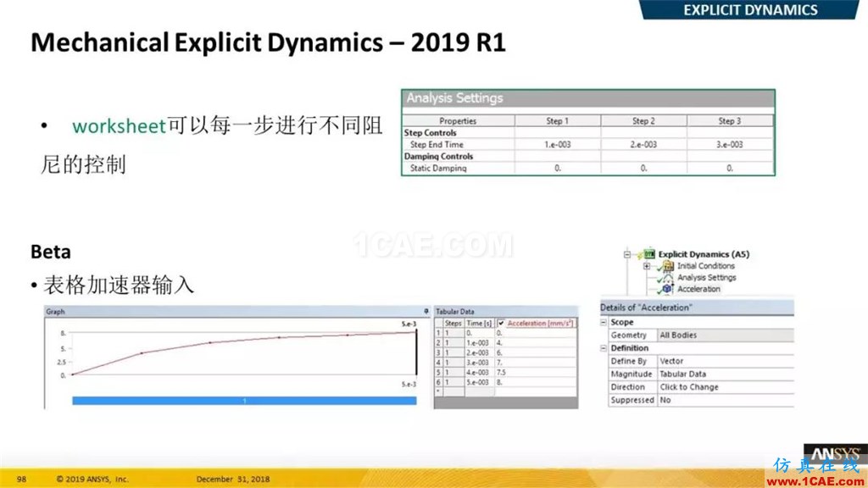The height and width of the screenshot is (488, 868).
Task: Click the Step Controls row label
Action: pos(430,133)
